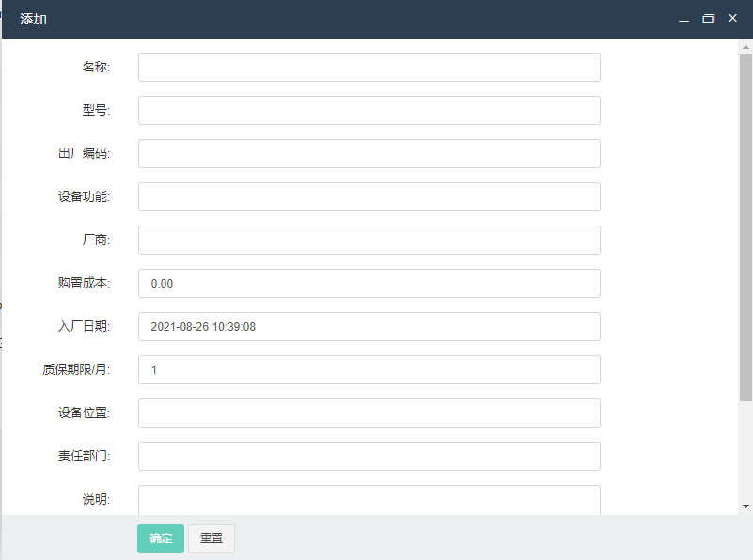Click the 重置 reset button

(x=212, y=538)
